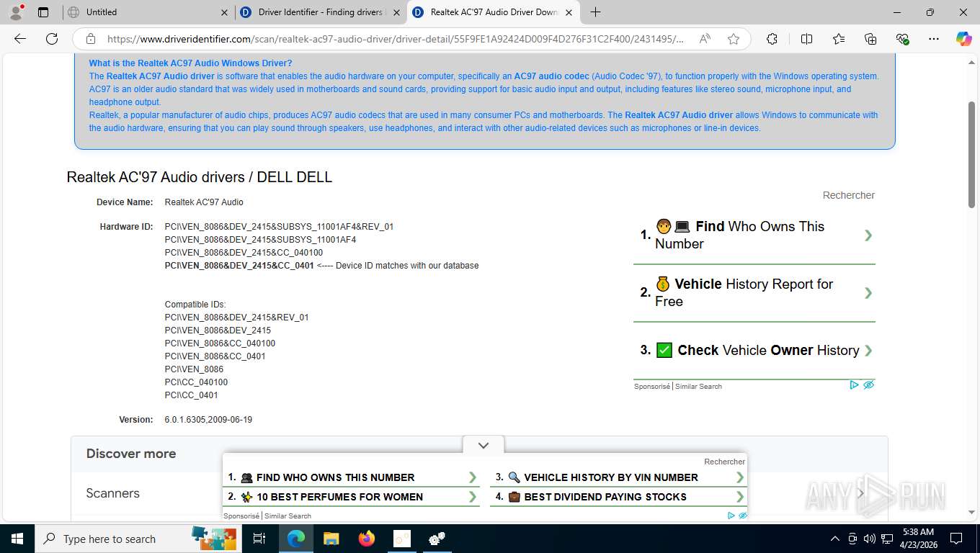This screenshot has height=553, width=980.
Task: Open VEHICLE HISTORY BY VIN NUMBER banner link
Action: click(619, 477)
